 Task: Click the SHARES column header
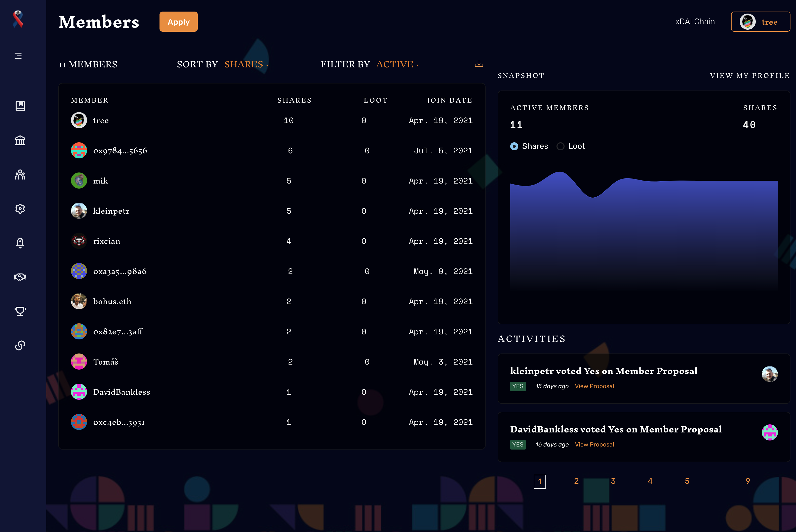coord(294,100)
